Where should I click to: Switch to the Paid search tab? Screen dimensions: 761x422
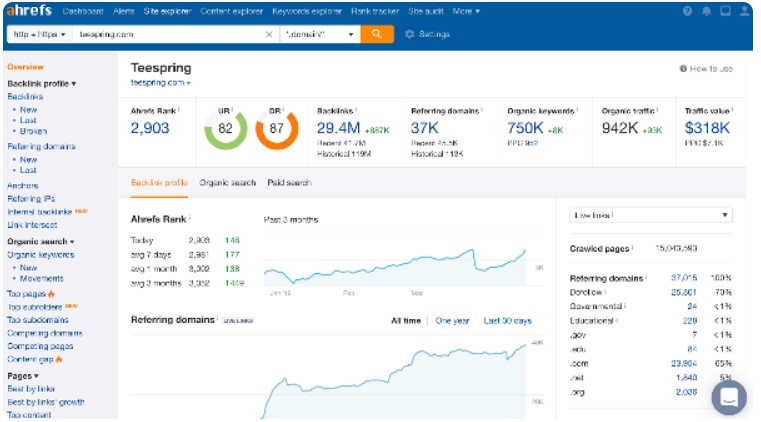coord(289,183)
